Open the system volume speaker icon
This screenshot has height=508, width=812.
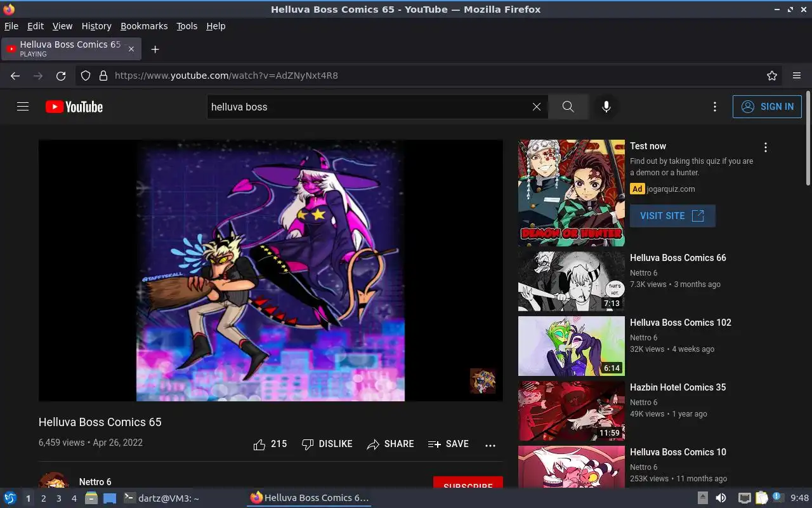tap(721, 498)
